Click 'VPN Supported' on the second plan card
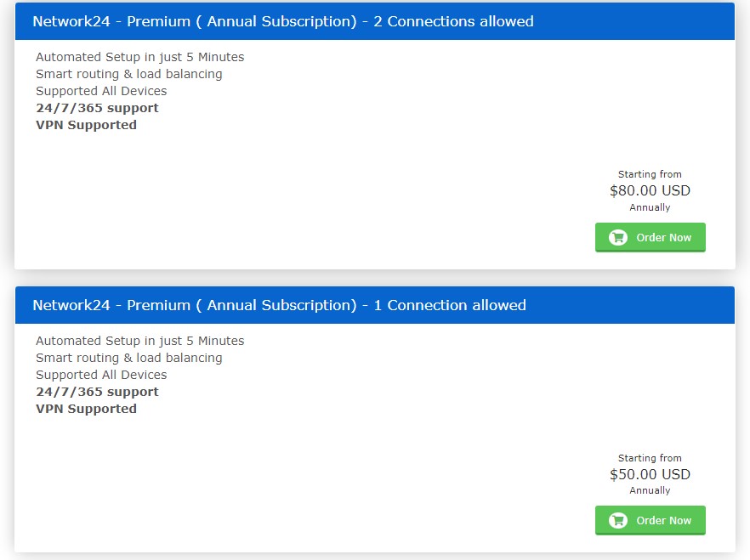 tap(85, 409)
